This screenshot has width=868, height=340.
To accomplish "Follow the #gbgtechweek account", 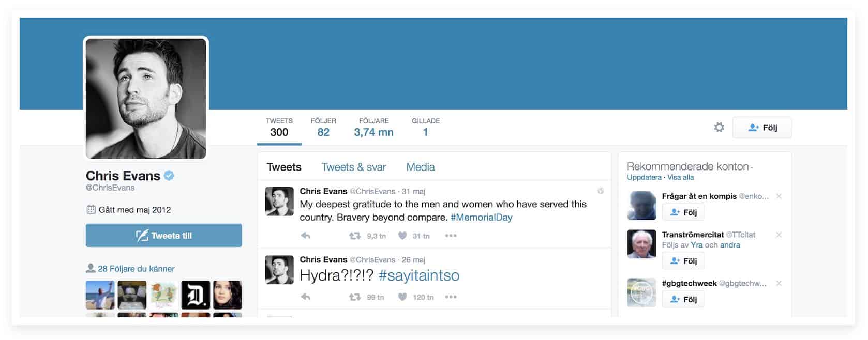I will click(683, 299).
